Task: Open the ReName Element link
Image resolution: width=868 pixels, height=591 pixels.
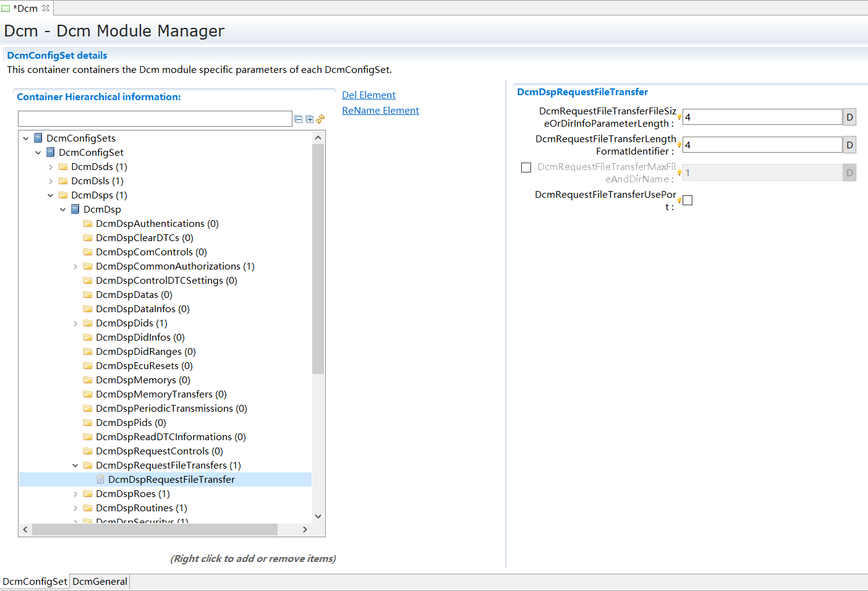Action: 380,110
